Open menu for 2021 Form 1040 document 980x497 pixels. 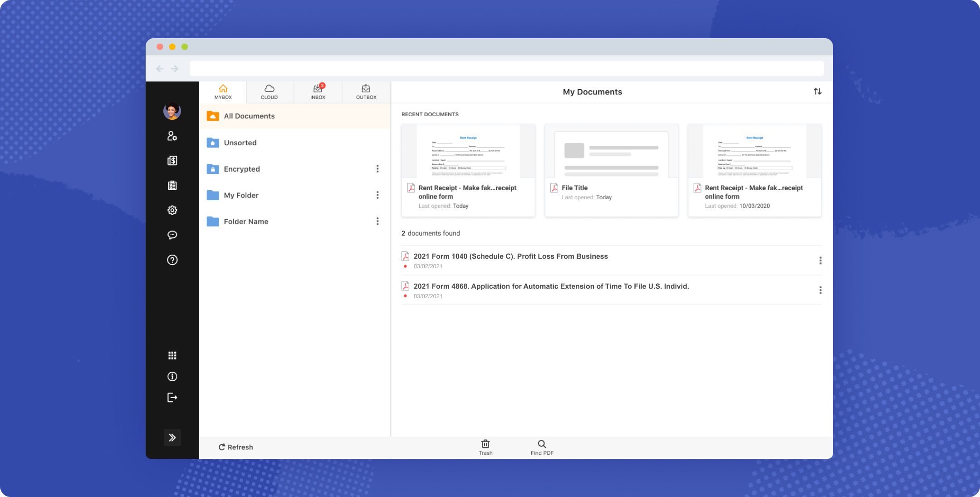pyautogui.click(x=820, y=261)
